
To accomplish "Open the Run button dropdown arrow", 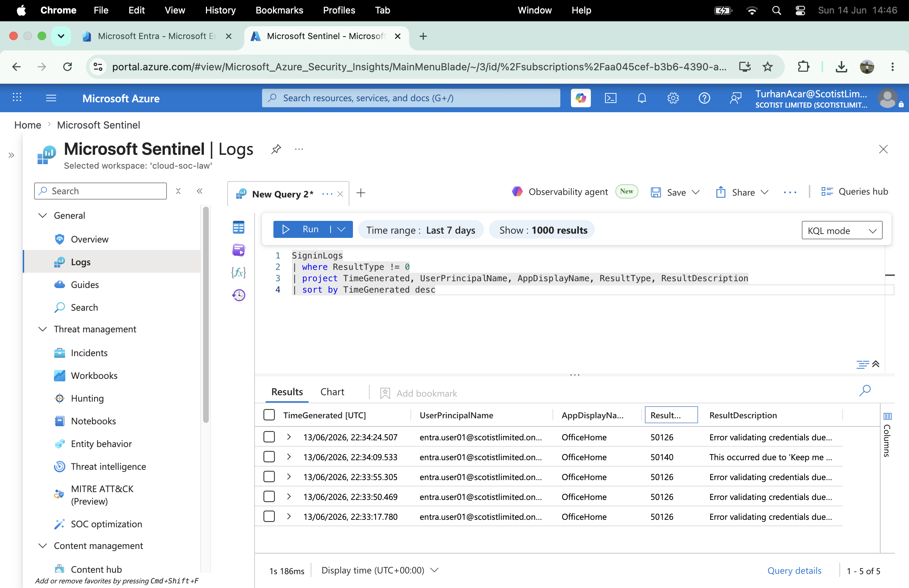I will point(341,229).
